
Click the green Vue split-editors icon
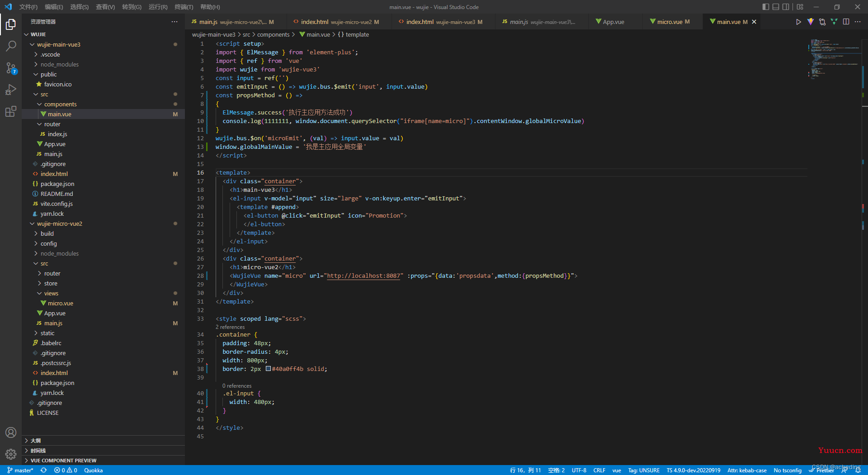coord(834,22)
